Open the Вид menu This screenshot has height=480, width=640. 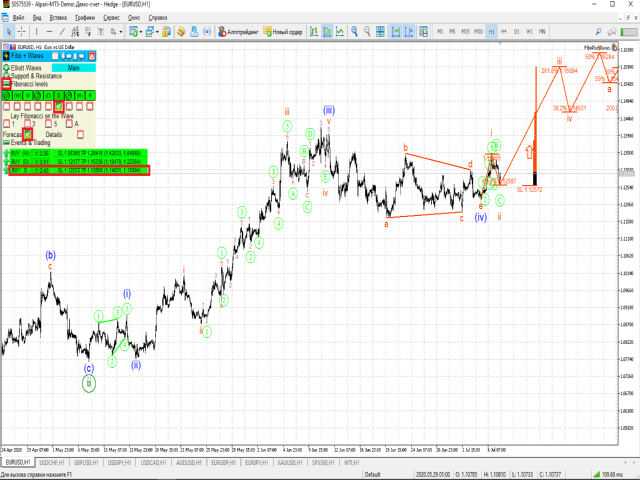pyautogui.click(x=37, y=18)
